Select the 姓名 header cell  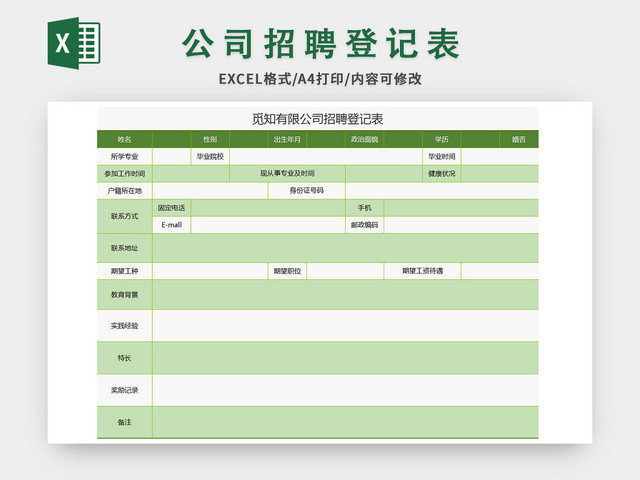(x=124, y=139)
